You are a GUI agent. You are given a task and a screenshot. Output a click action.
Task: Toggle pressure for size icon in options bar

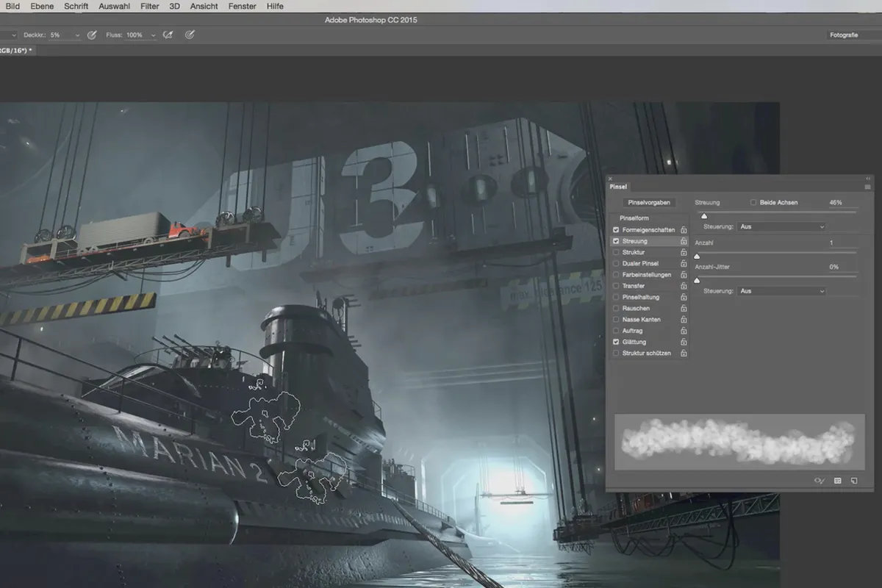[x=190, y=35]
